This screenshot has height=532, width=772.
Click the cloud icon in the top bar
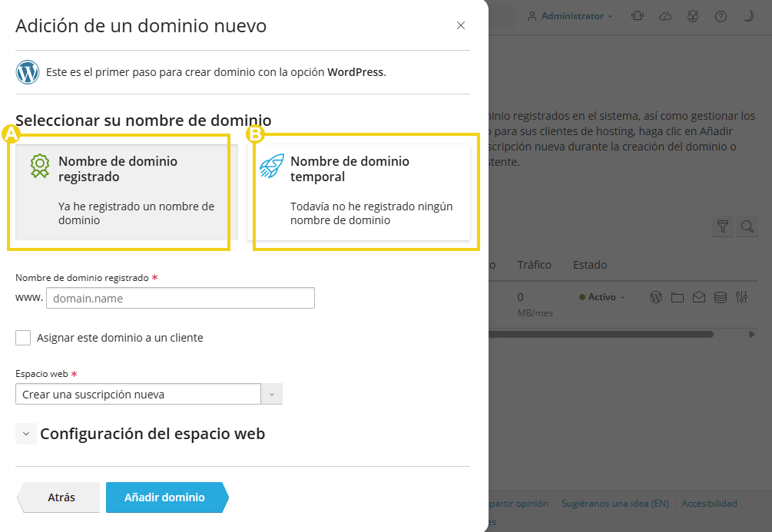coord(665,16)
